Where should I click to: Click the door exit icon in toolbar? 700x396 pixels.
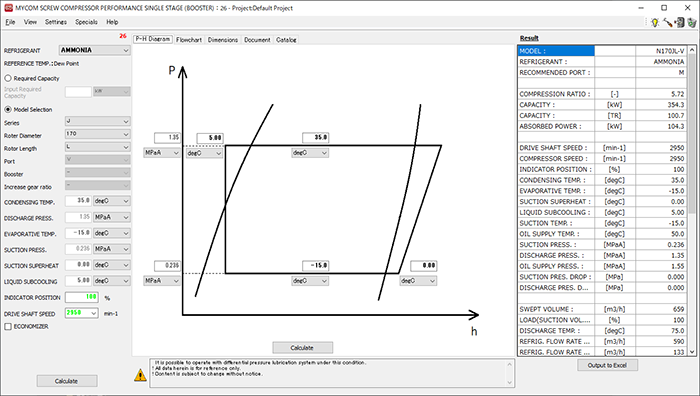tap(679, 22)
